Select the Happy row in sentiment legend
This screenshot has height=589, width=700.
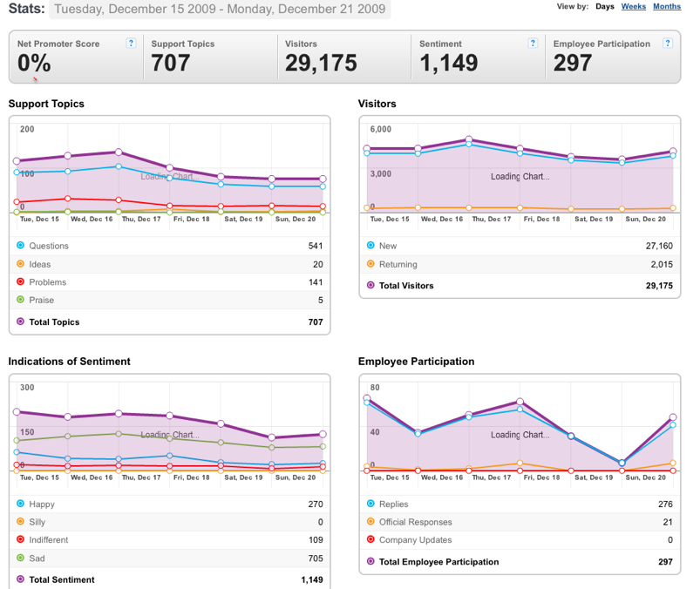[x=170, y=504]
